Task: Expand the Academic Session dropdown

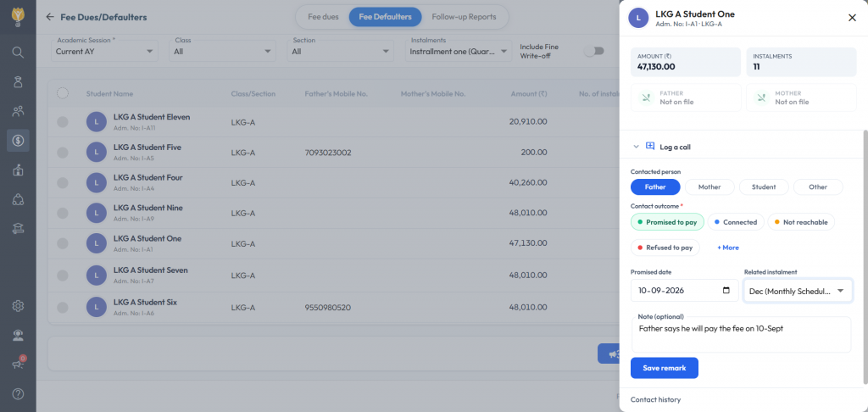Action: point(104,51)
